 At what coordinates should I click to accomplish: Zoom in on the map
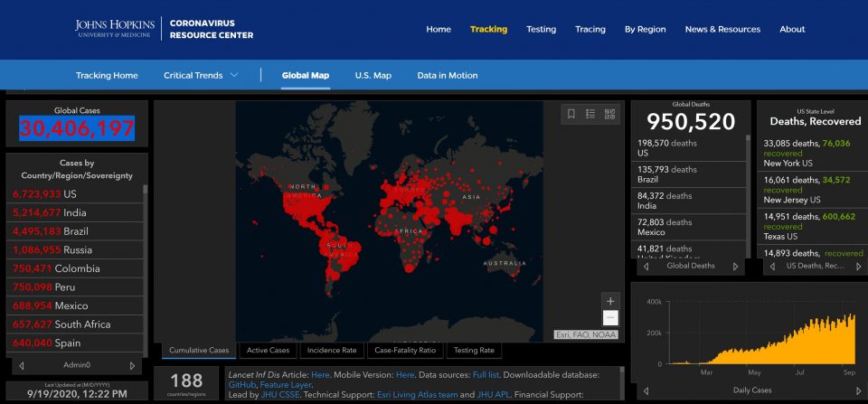(610, 301)
